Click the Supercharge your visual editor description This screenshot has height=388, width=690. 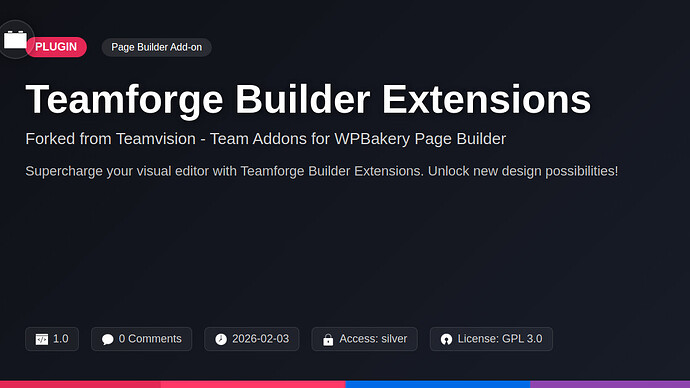[322, 171]
